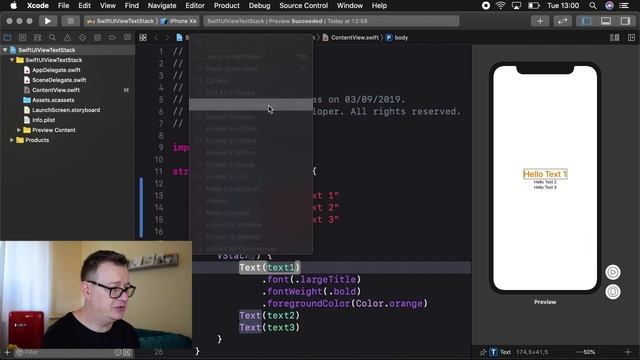640x360 pixels.
Task: Add an editor on the right
Action: 631,38
